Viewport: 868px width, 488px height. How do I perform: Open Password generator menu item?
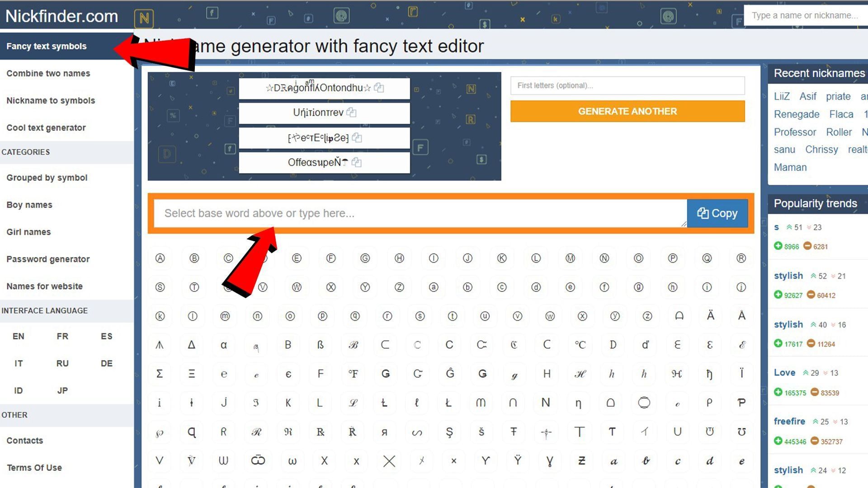pos(48,259)
